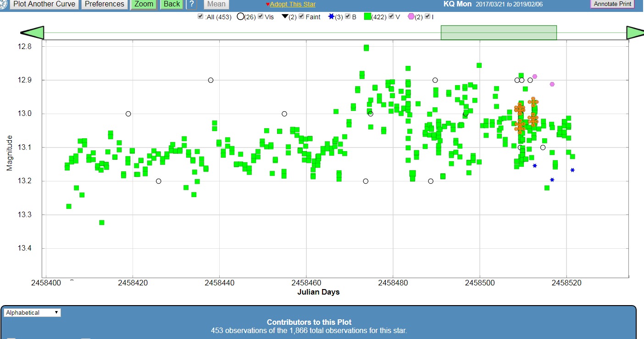Click the 2458500 axis tick label

480,283
